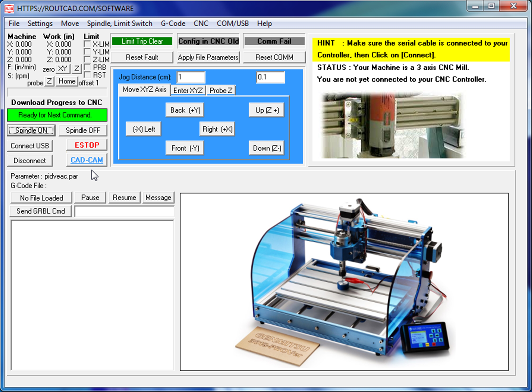Jog with the Front (-Y) button
This screenshot has height=392, width=532.
coord(185,148)
